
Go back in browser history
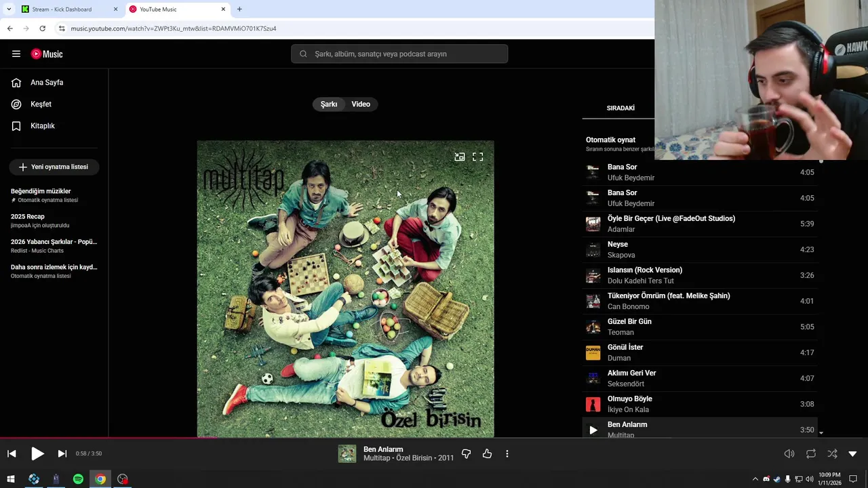(9, 28)
